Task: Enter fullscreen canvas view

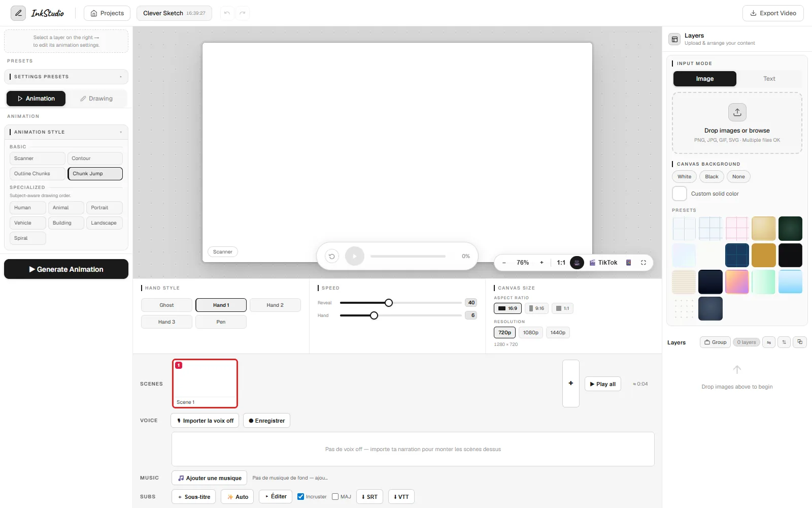Action: click(x=644, y=263)
